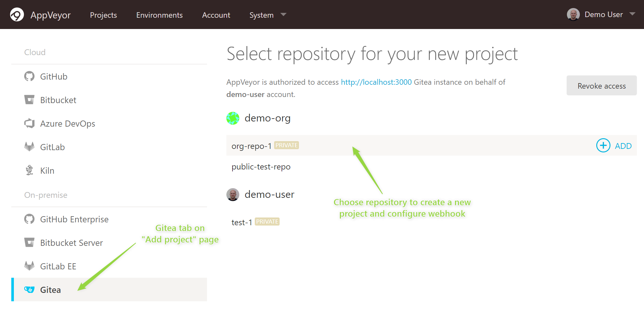Click the demo-user heading text
Screen dimensions: 644x309
coord(270,195)
